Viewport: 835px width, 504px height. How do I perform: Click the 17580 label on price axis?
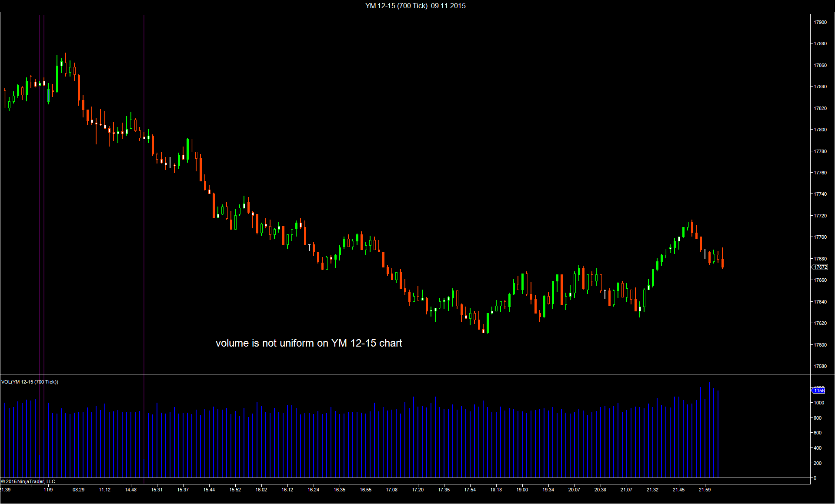point(820,366)
